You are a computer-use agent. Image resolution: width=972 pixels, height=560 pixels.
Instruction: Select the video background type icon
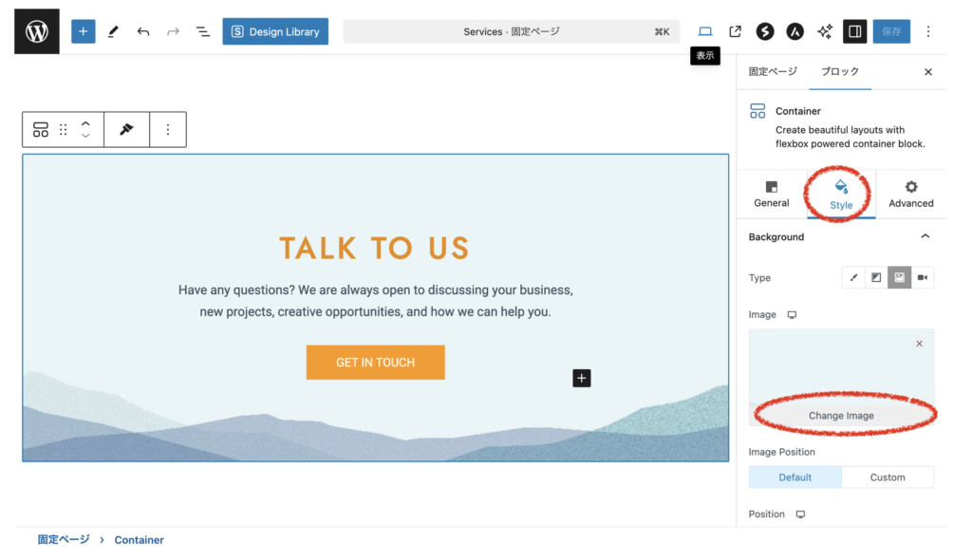922,278
